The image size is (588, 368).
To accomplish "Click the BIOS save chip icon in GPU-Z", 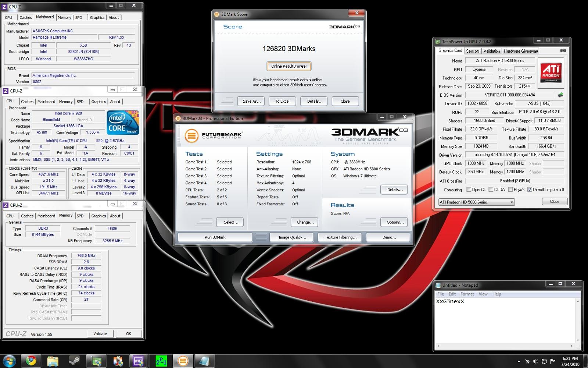I will click(x=560, y=95).
